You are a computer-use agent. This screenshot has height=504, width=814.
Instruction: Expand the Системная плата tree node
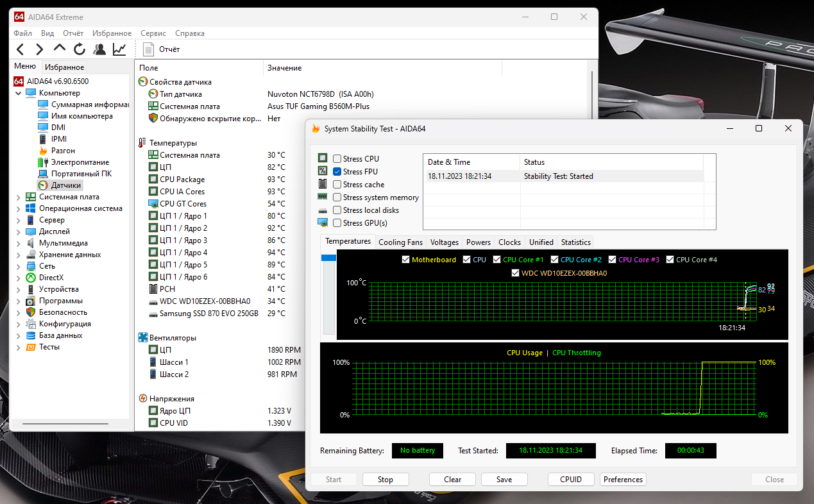18,197
